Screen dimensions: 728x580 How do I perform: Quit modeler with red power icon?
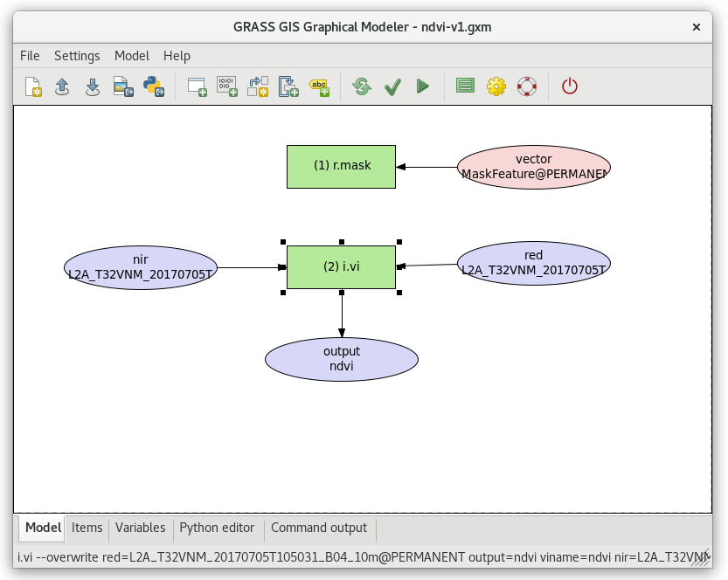tap(570, 86)
